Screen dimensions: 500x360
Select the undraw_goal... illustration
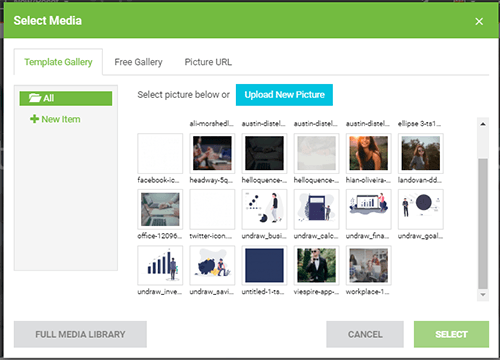(x=421, y=209)
